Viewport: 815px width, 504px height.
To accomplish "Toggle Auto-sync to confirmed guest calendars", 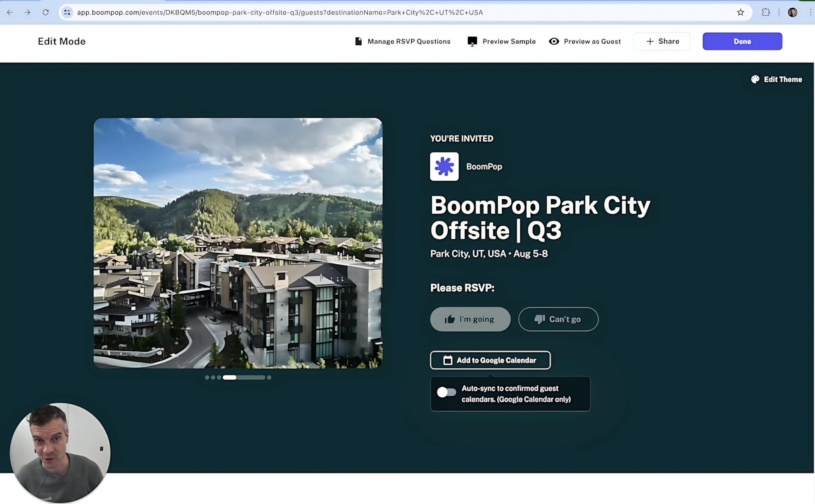I will tap(446, 392).
